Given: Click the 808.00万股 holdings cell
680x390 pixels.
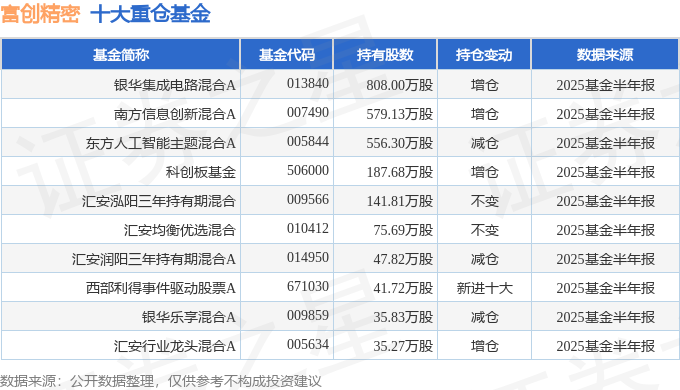Looking at the screenshot, I should click(400, 85).
